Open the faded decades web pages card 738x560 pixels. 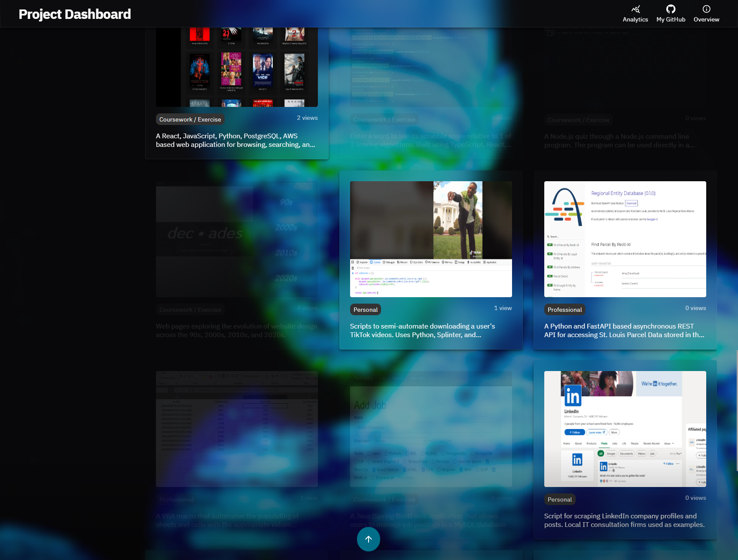point(237,239)
